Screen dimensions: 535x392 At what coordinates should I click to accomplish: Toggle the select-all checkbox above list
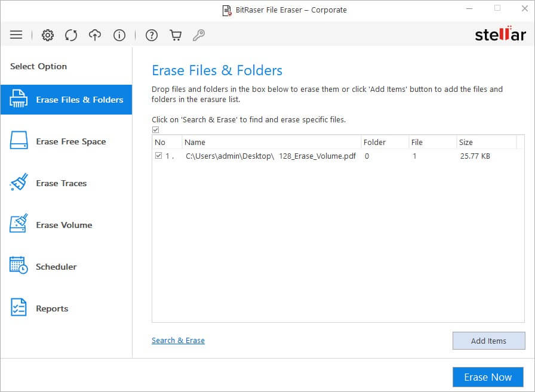coord(156,130)
